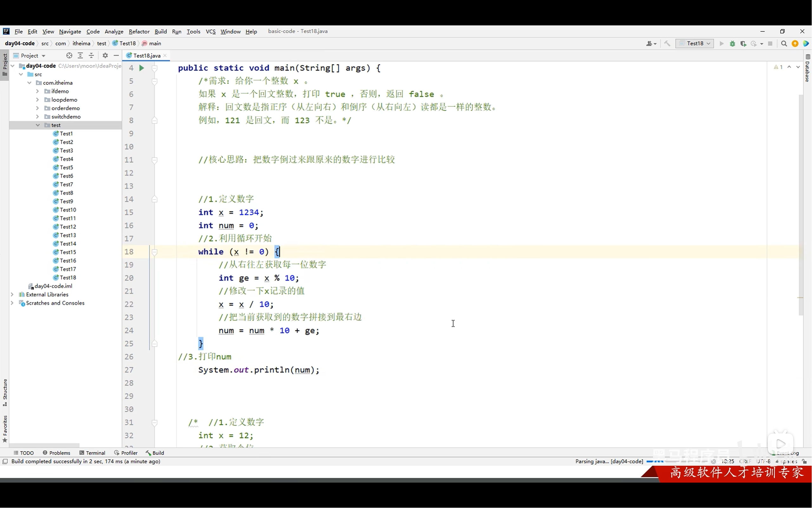This screenshot has height=508, width=812.
Task: Hide the Project panel with minus icon
Action: [116, 56]
